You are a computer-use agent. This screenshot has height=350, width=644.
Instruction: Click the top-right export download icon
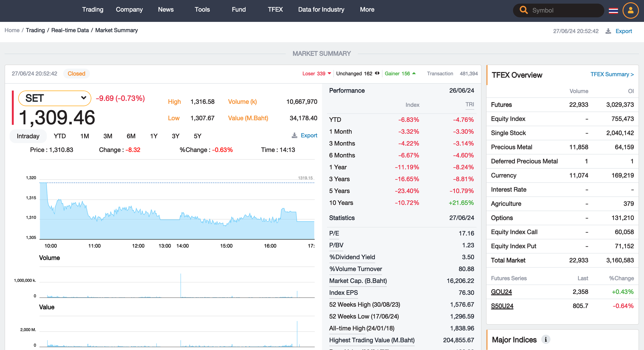pyautogui.click(x=608, y=31)
